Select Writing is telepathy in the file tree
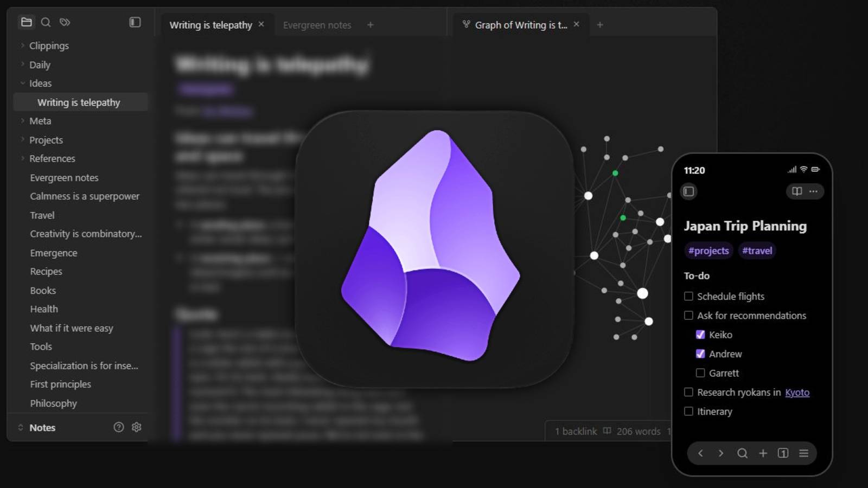The image size is (868, 488). (80, 102)
